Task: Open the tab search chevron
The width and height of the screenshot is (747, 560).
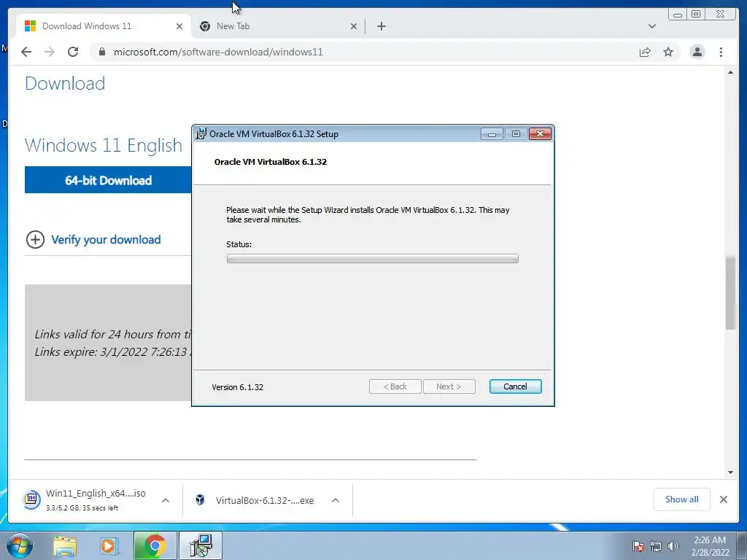Action: point(651,26)
